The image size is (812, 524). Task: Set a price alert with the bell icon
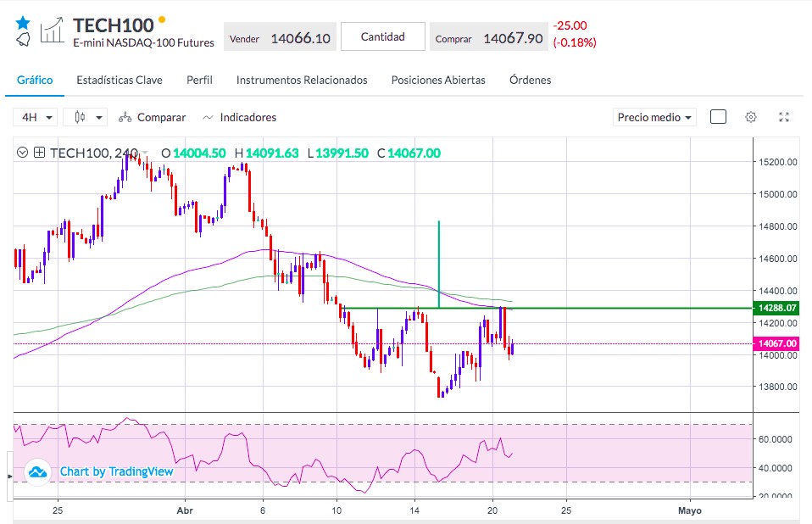[23, 39]
